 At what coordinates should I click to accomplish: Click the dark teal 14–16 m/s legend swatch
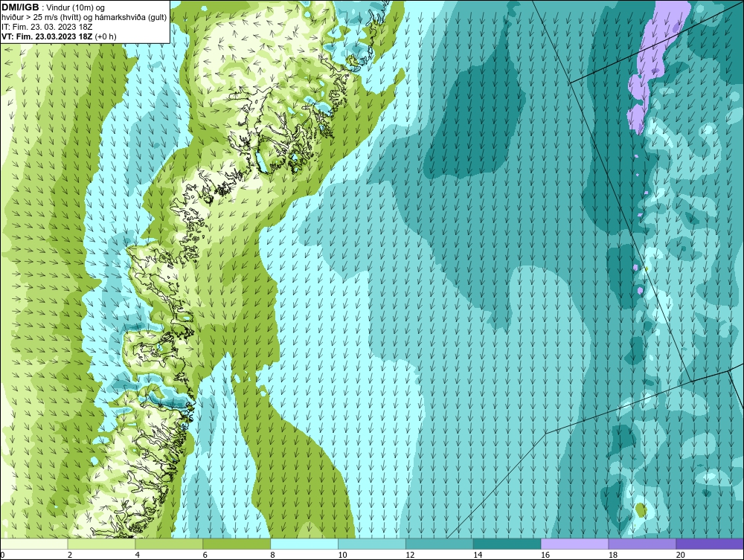507,544
